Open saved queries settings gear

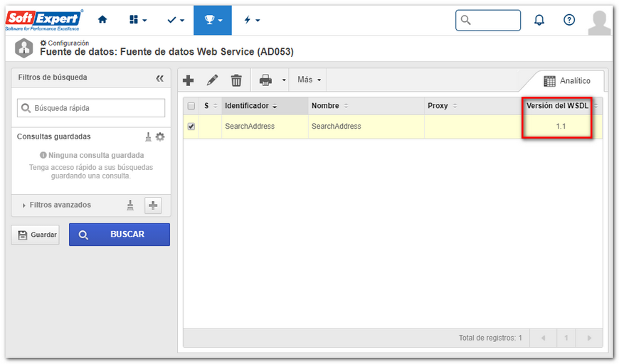pos(160,136)
